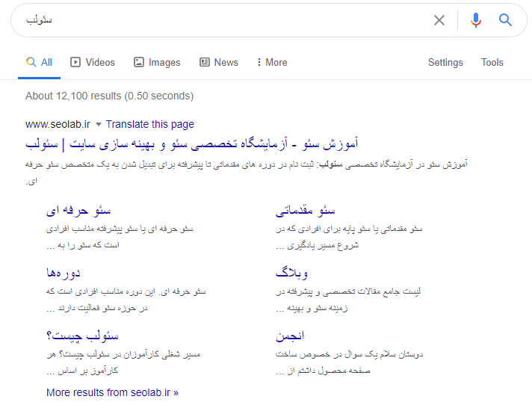Click More results from seolab.ir
532x414 pixels.
click(x=112, y=392)
